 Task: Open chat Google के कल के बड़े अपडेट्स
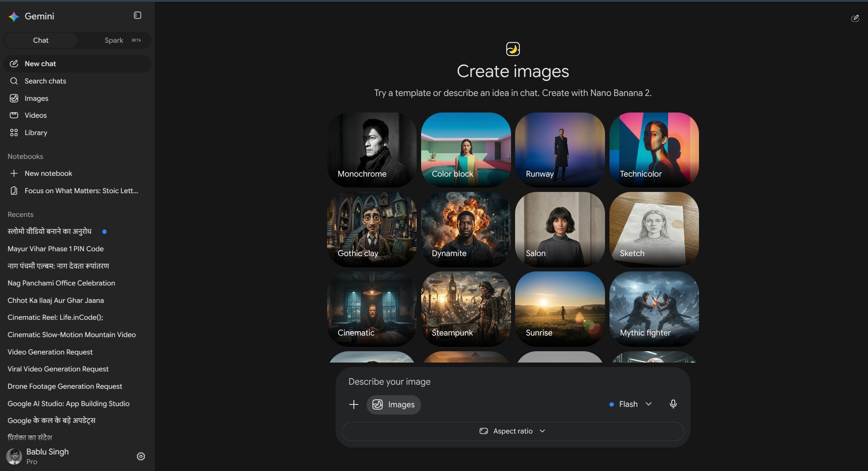77,421
